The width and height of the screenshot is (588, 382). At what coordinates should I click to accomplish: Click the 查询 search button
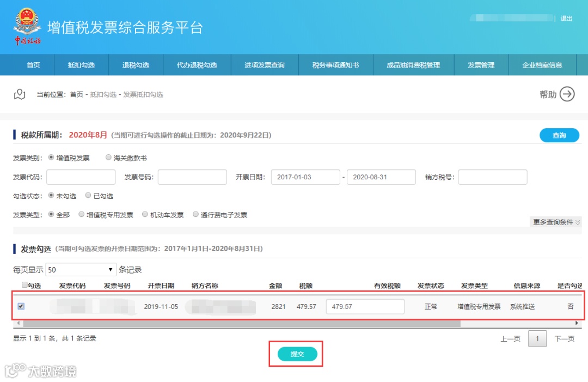coord(559,135)
